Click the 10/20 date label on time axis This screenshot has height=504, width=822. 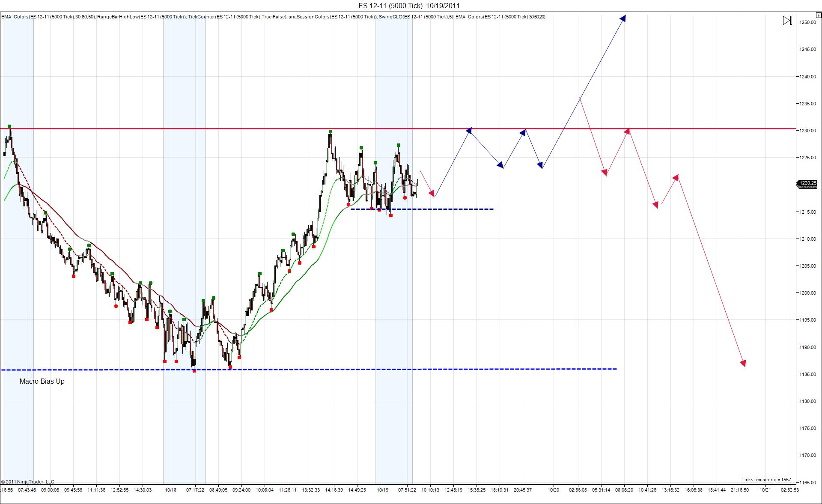(554, 490)
